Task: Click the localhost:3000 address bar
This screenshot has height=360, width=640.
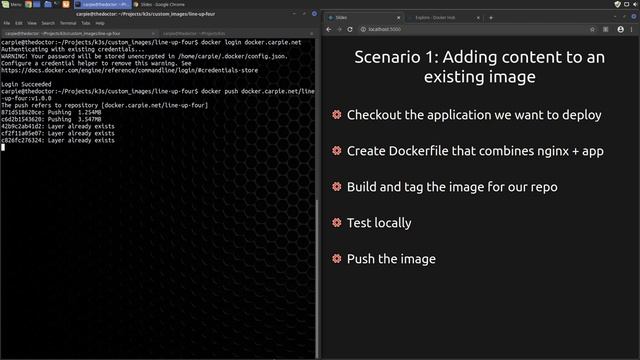Action: pyautogui.click(x=478, y=29)
